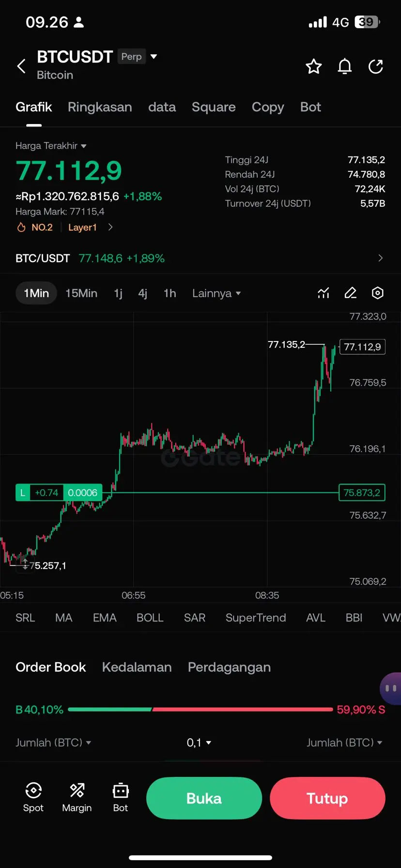Tap the L position marker on chart
The width and height of the screenshot is (401, 868).
click(x=22, y=493)
